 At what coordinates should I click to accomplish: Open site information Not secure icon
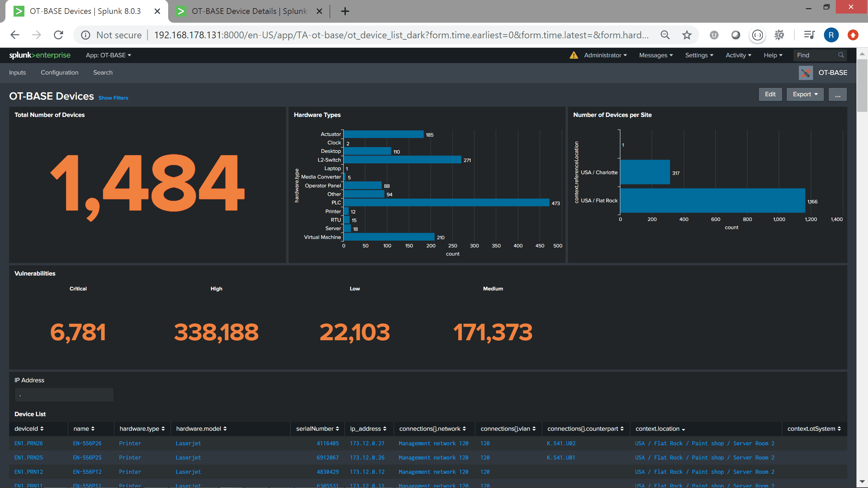85,35
